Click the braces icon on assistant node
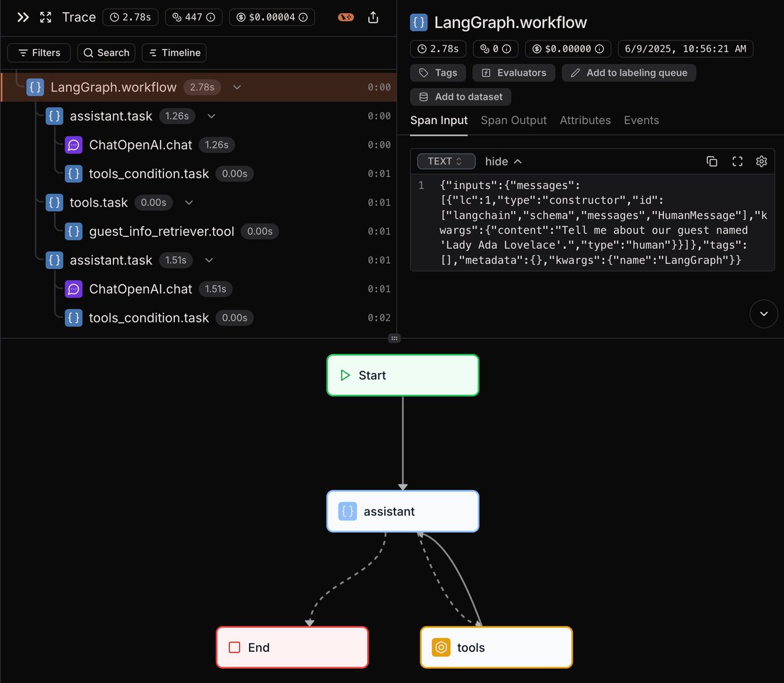 tap(348, 511)
